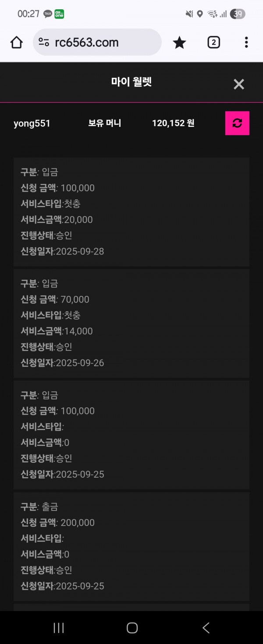Refresh balance with the pink reload button
This screenshot has height=644, width=263.
coord(237,123)
